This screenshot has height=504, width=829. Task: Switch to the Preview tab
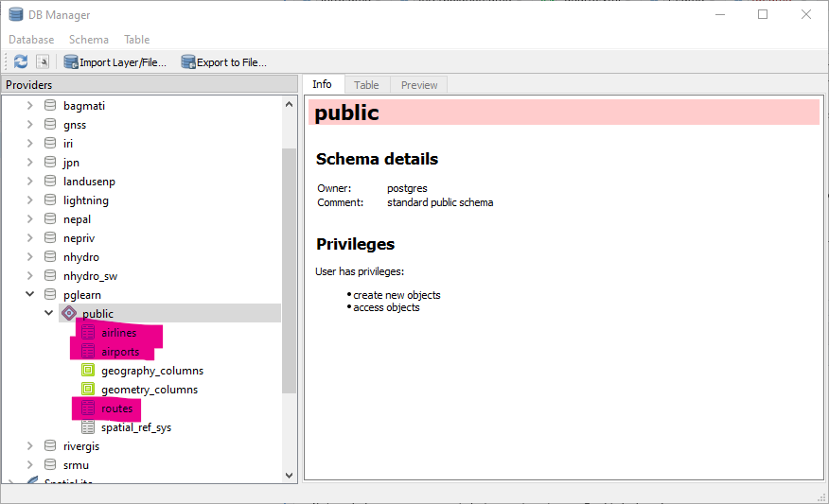418,85
